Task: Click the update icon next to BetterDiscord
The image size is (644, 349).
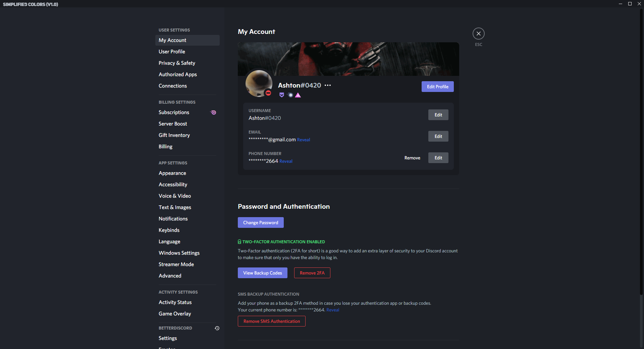Action: coord(217,328)
